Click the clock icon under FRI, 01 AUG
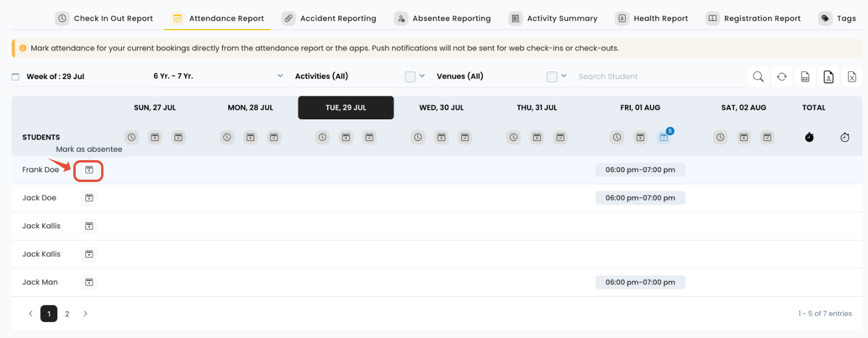 (617, 137)
